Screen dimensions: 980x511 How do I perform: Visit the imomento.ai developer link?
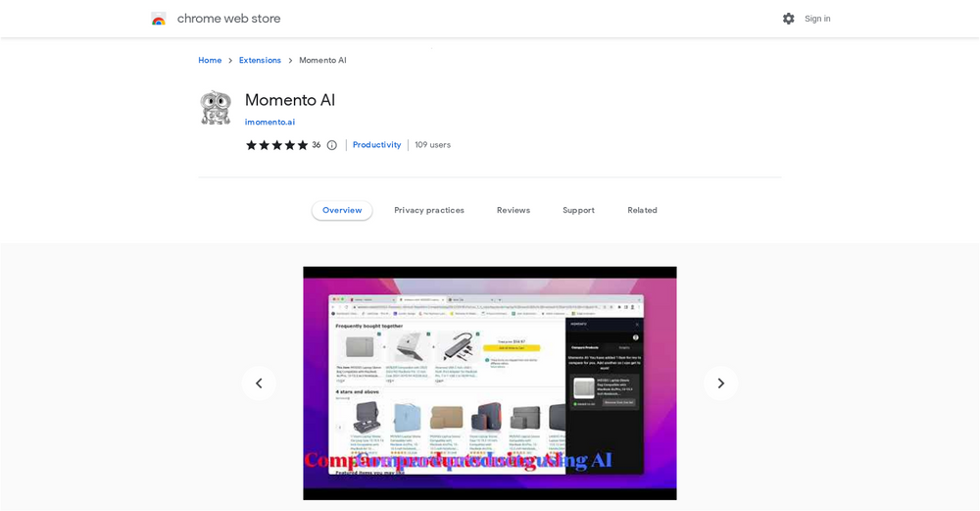[x=269, y=122]
